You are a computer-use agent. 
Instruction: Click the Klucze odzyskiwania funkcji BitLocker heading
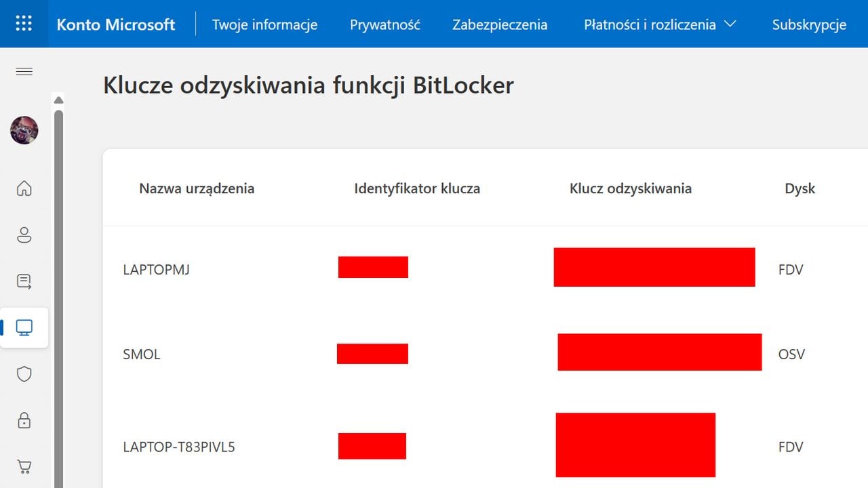[309, 86]
